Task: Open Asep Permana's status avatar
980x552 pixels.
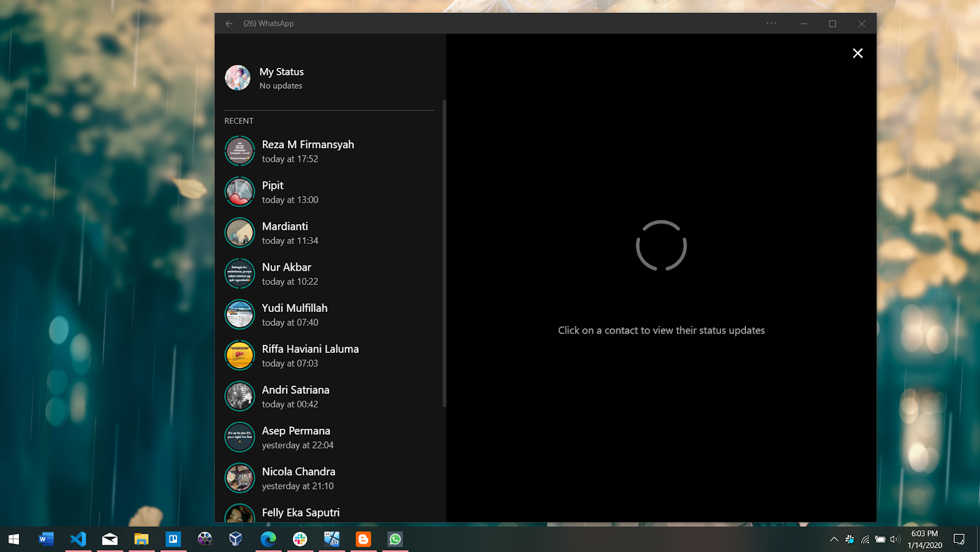Action: tap(239, 437)
